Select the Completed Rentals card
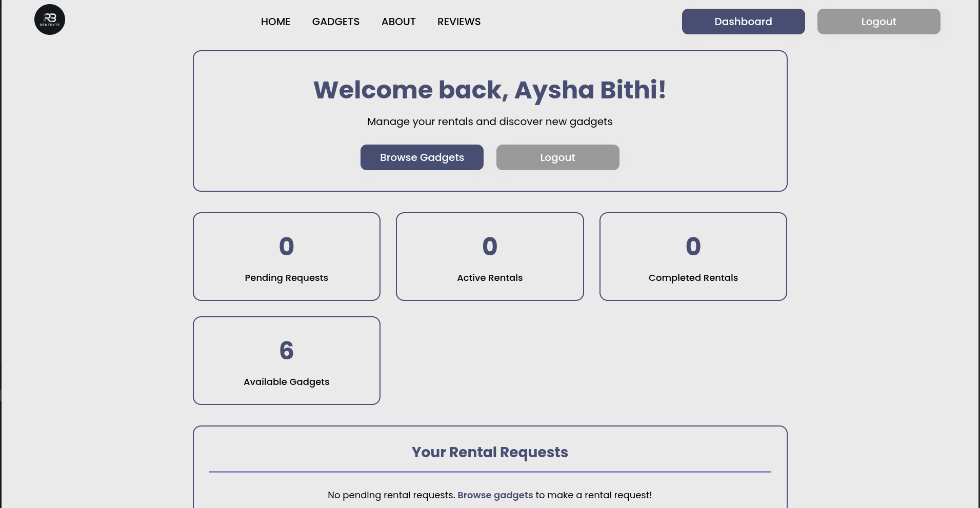Viewport: 980px width, 508px height. [x=693, y=256]
